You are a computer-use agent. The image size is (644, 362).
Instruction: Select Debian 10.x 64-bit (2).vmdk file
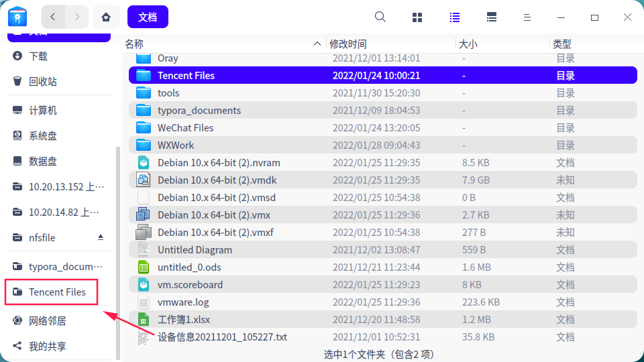tap(383, 180)
